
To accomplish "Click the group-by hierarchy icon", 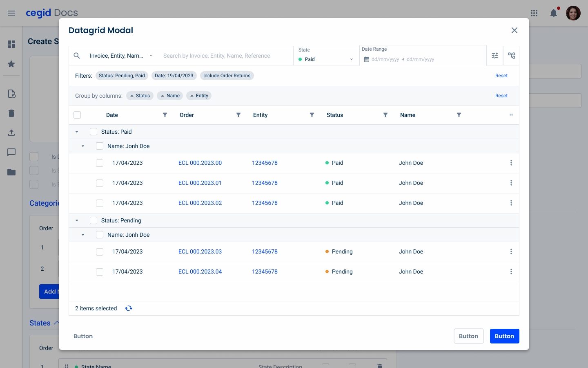I will click(511, 56).
